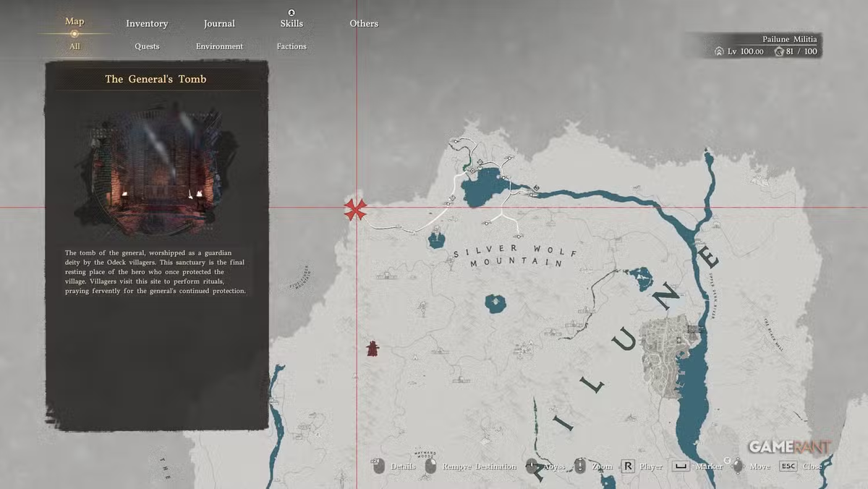868x489 pixels.
Task: Click the red destination marker on the map
Action: click(x=355, y=209)
